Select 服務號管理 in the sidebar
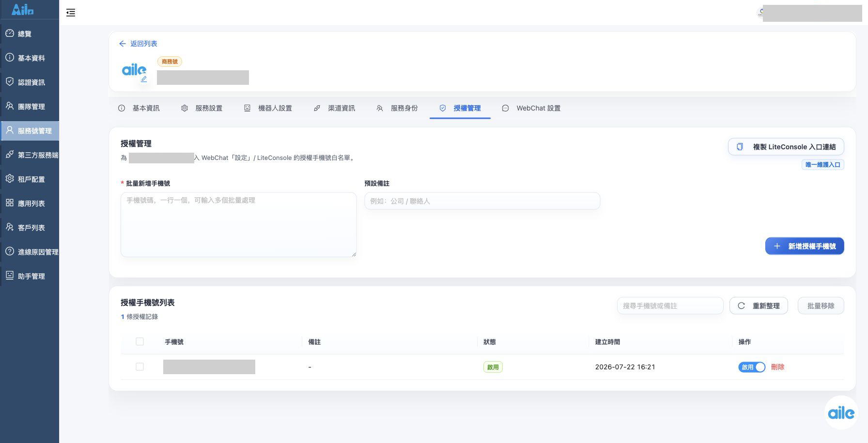868x443 pixels. 30,130
